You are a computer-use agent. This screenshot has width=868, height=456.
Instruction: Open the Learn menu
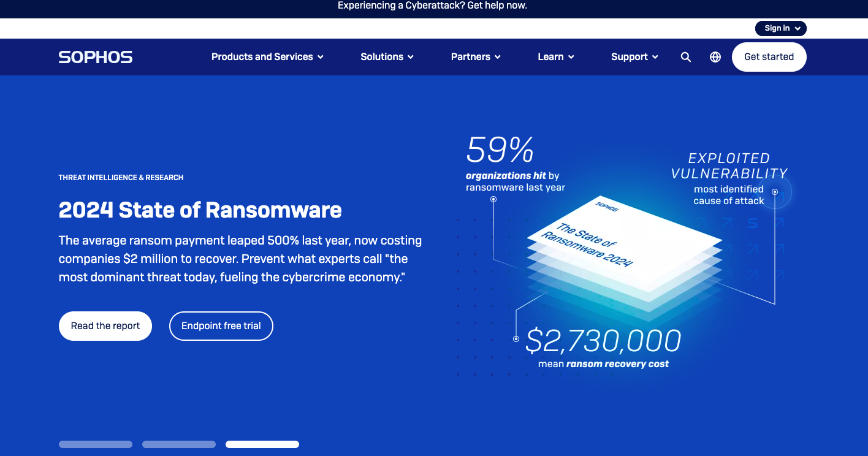click(555, 57)
